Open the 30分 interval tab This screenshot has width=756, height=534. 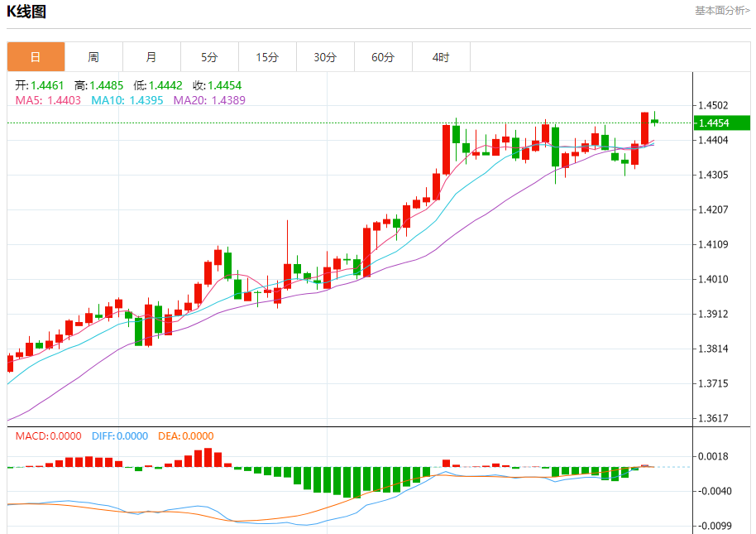325,57
